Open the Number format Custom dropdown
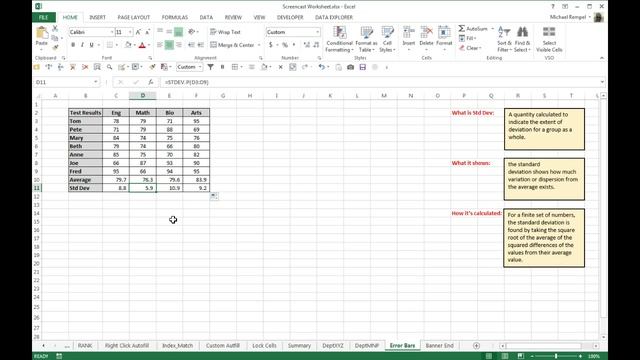The width and height of the screenshot is (640, 360). point(317,32)
